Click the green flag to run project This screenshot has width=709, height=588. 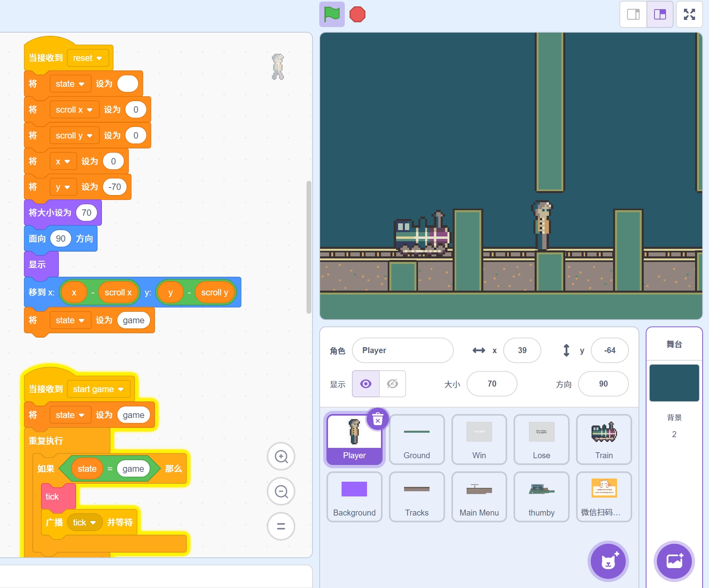pos(332,14)
